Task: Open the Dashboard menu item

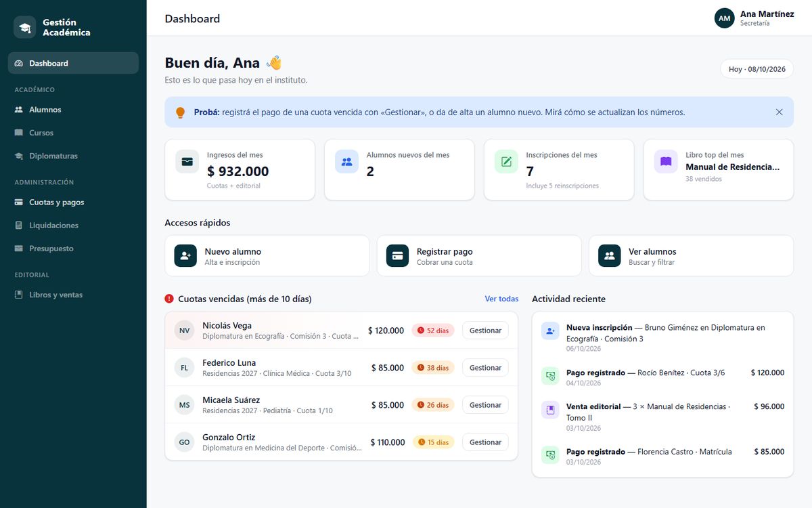Action: click(x=73, y=63)
